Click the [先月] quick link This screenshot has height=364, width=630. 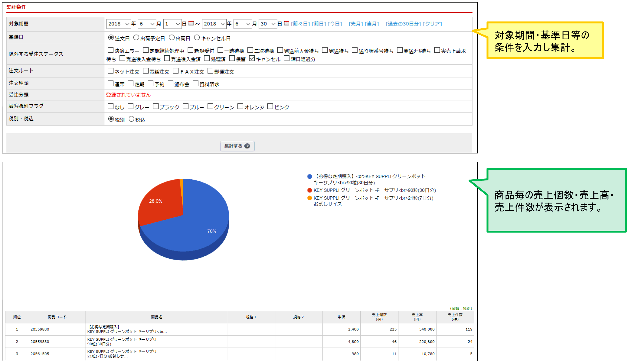pos(355,24)
